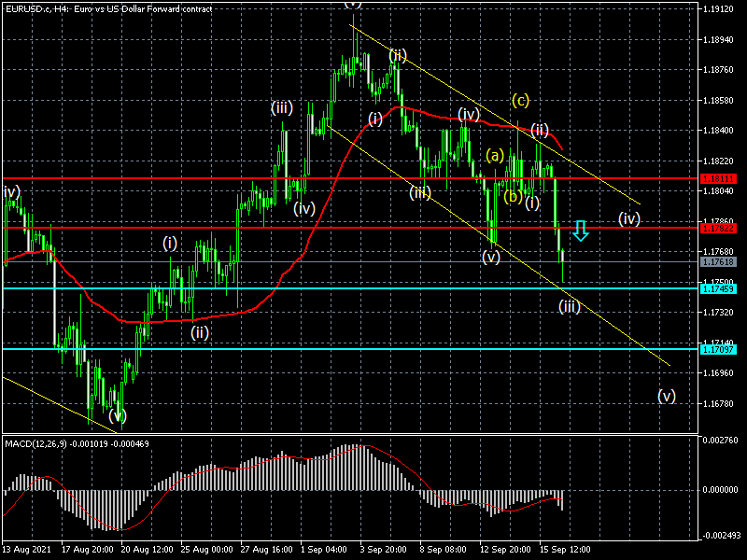Select the yellow (a) wave label

(495, 155)
